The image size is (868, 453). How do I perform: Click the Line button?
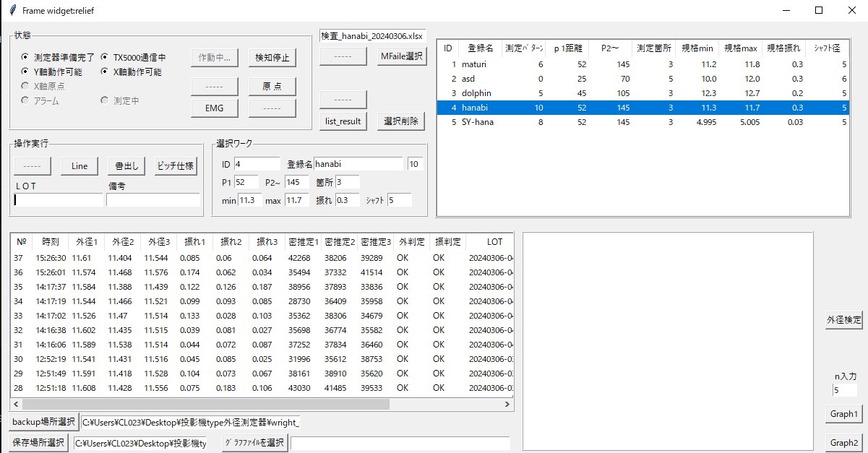pyautogui.click(x=80, y=166)
